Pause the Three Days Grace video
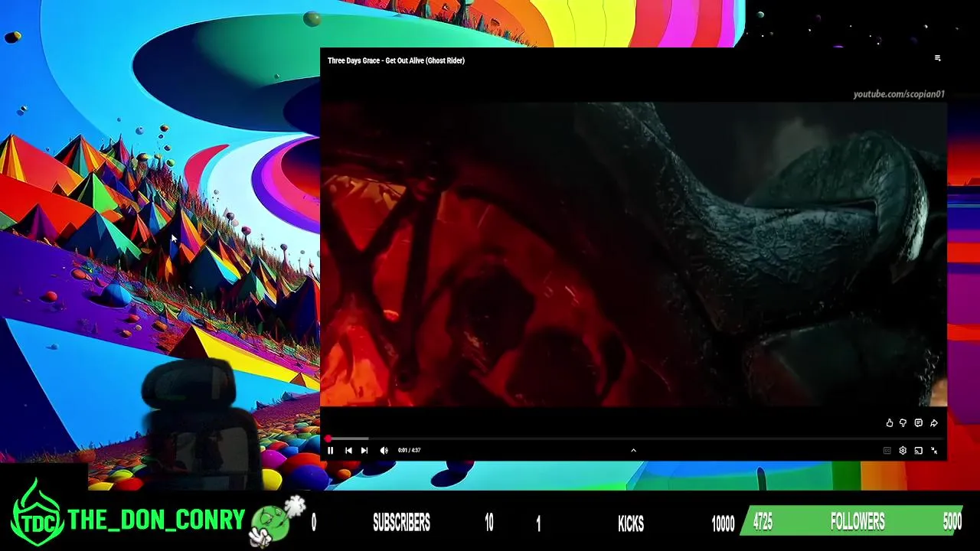The image size is (980, 551). coord(331,451)
